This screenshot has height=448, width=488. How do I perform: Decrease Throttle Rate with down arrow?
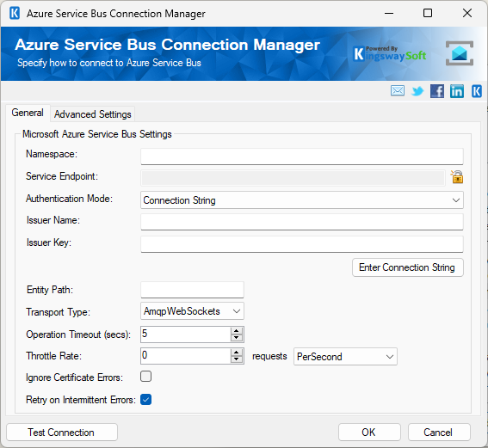pos(237,359)
